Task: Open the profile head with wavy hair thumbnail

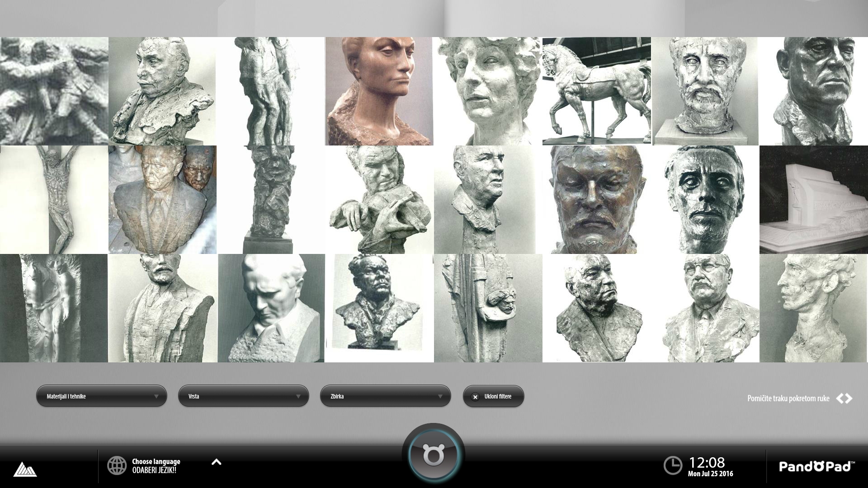Action: (814, 308)
